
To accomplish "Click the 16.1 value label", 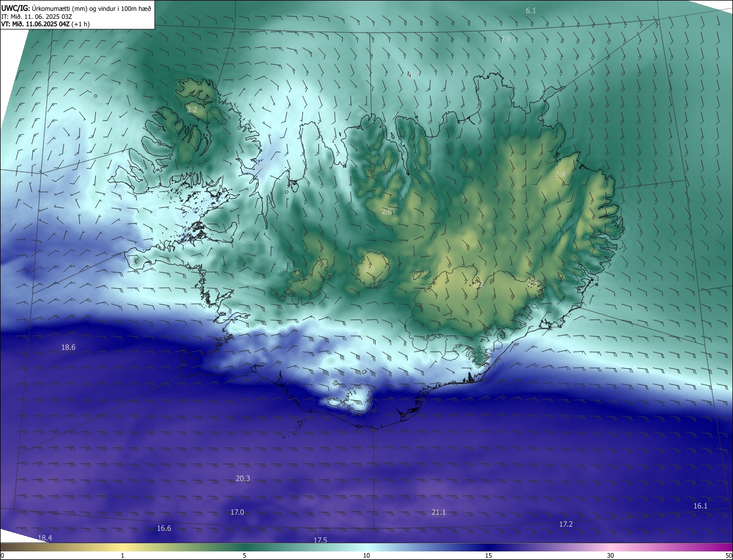I will (x=700, y=506).
